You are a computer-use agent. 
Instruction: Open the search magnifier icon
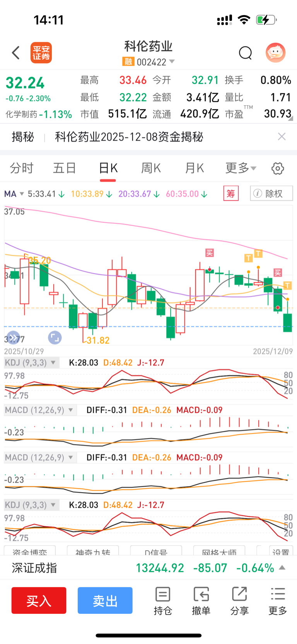click(x=245, y=53)
